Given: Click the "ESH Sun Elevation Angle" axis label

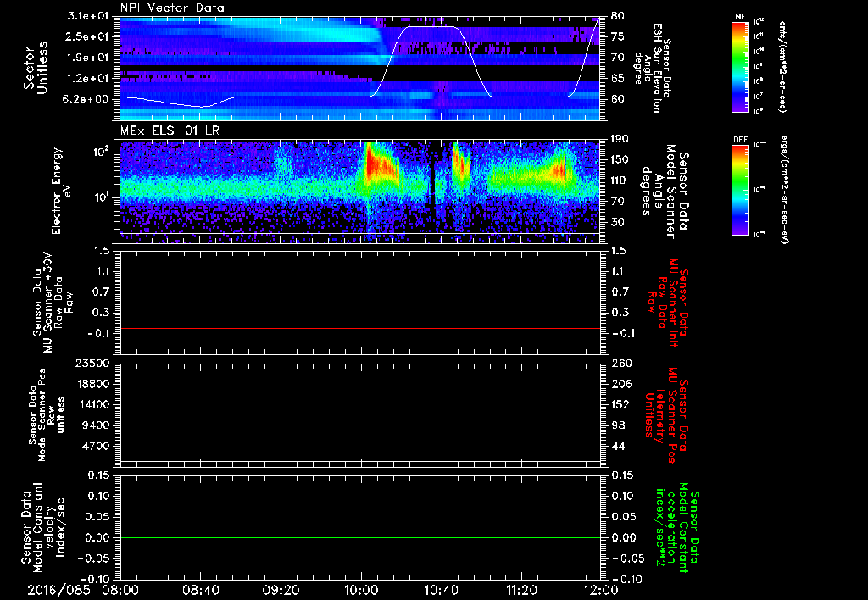Looking at the screenshot, I should pos(653,68).
